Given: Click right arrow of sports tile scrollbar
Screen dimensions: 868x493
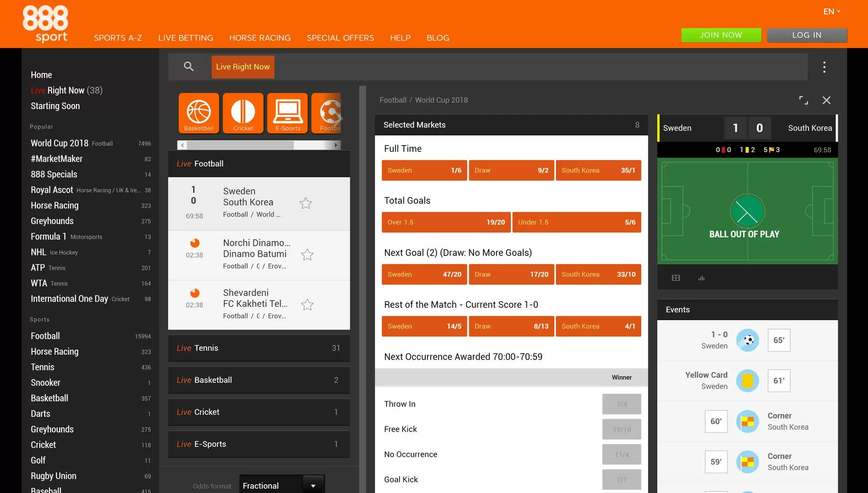Looking at the screenshot, I should (x=336, y=145).
